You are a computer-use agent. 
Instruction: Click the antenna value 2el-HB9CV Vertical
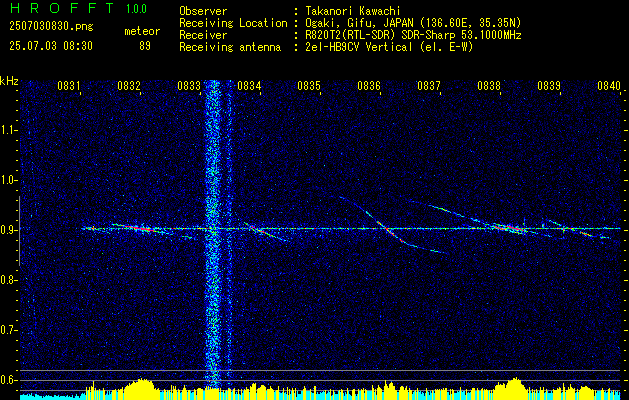click(x=390, y=47)
